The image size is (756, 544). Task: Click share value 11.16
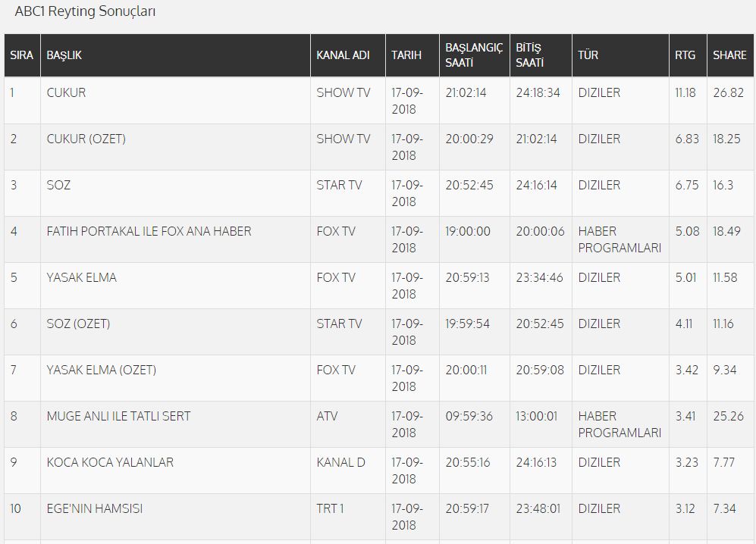[x=723, y=324]
